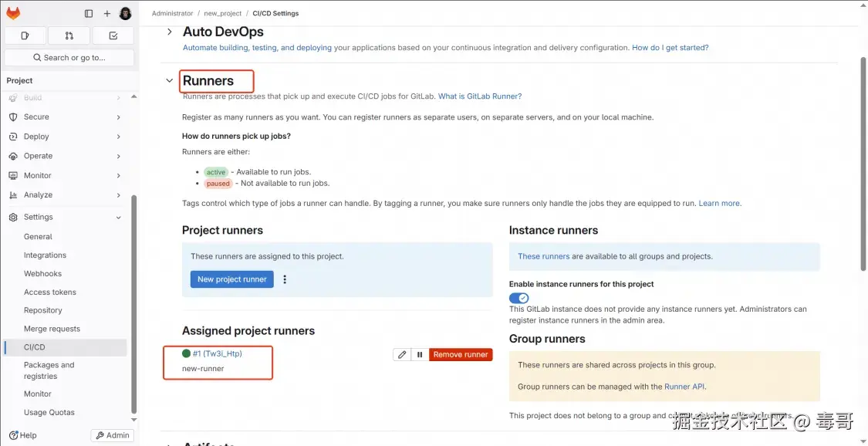The width and height of the screenshot is (868, 446).
Task: Go to Access tokens settings
Action: 50,292
